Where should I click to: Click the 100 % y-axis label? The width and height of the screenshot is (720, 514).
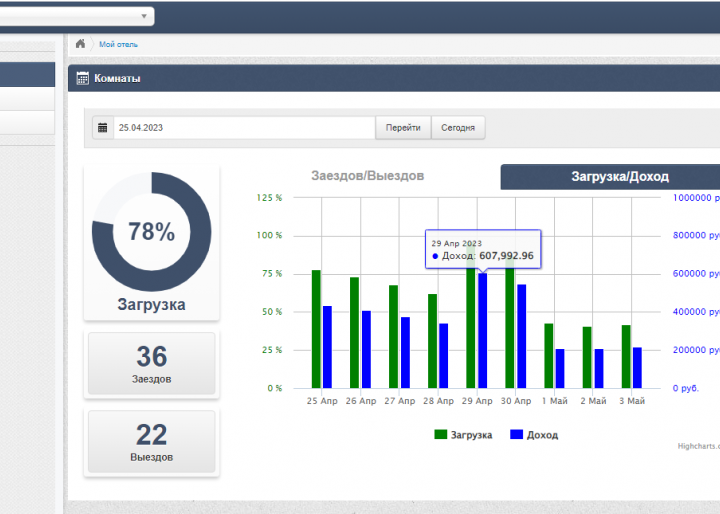pyautogui.click(x=270, y=235)
